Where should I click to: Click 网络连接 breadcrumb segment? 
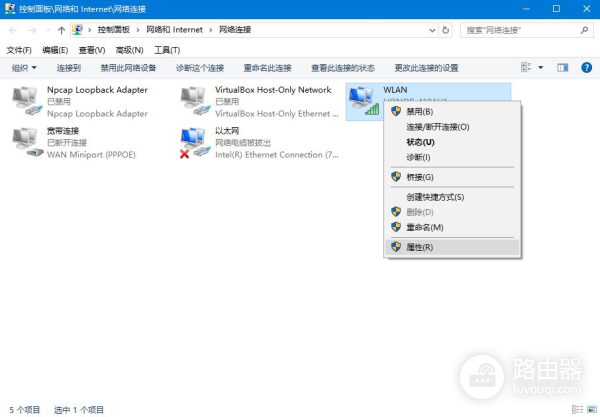235,30
